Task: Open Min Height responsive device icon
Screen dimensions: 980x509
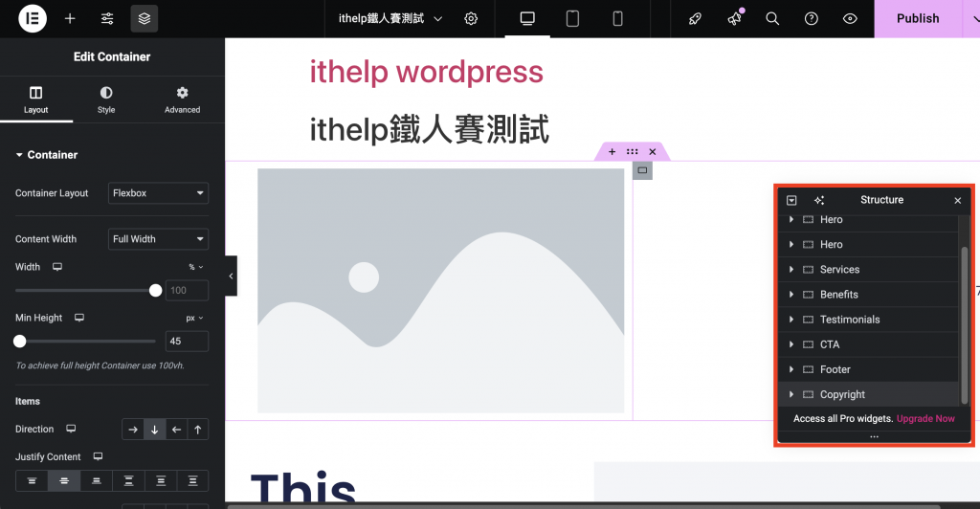Action: pyautogui.click(x=79, y=318)
